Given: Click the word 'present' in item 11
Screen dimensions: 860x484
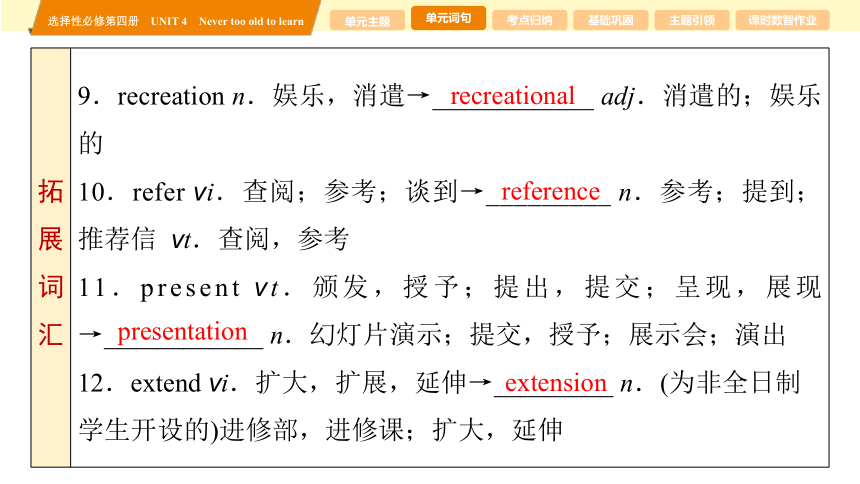Looking at the screenshot, I should pos(190,289).
